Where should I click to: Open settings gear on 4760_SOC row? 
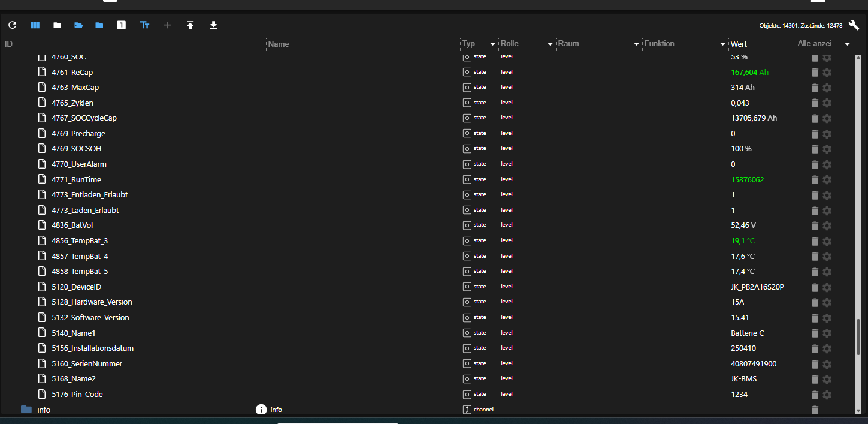coord(827,58)
